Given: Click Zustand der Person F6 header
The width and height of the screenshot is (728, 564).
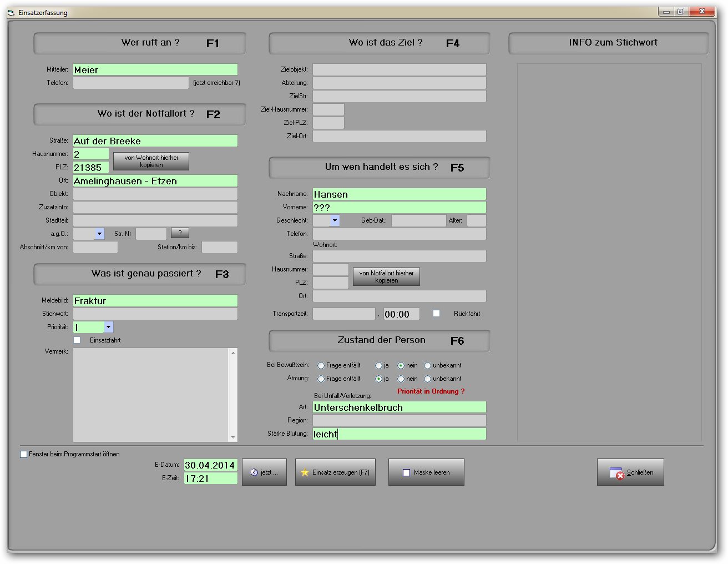Looking at the screenshot, I should click(x=380, y=341).
